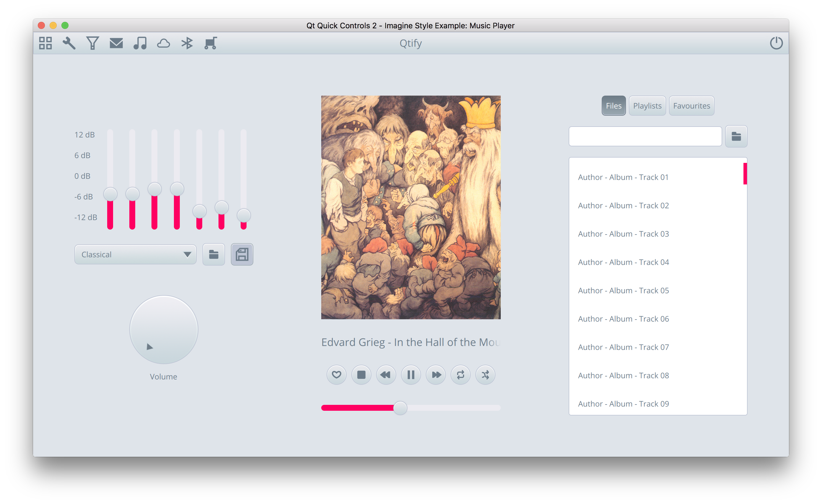
Task: Switch to the Playlists tab
Action: 647,106
